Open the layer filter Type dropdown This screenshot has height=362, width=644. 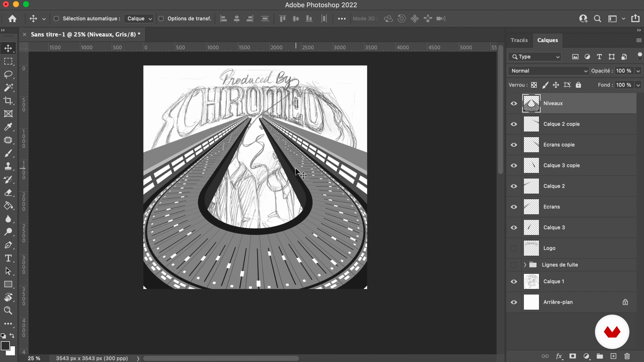pyautogui.click(x=535, y=57)
